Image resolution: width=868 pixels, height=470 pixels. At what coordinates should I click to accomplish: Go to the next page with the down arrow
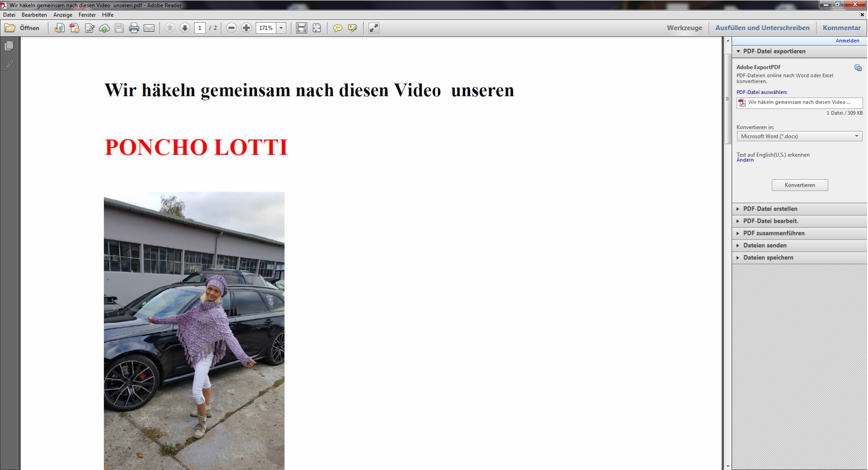click(x=184, y=28)
